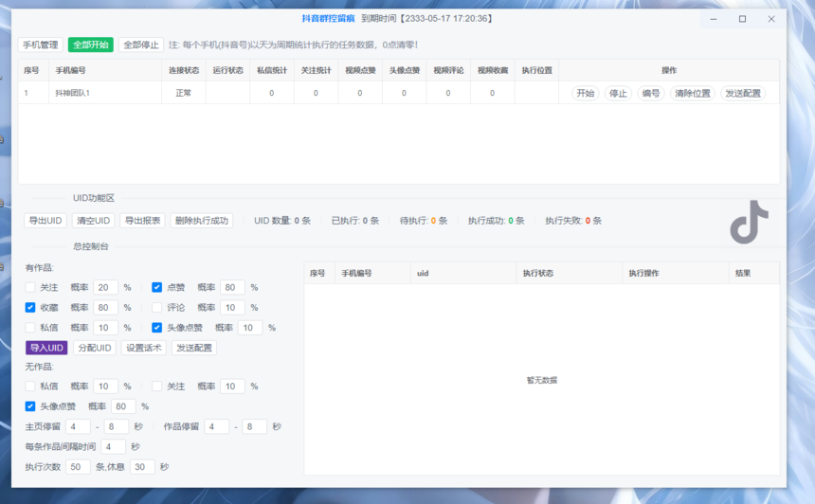Edit the 评论 概率 field
This screenshot has height=504, width=815.
point(232,308)
